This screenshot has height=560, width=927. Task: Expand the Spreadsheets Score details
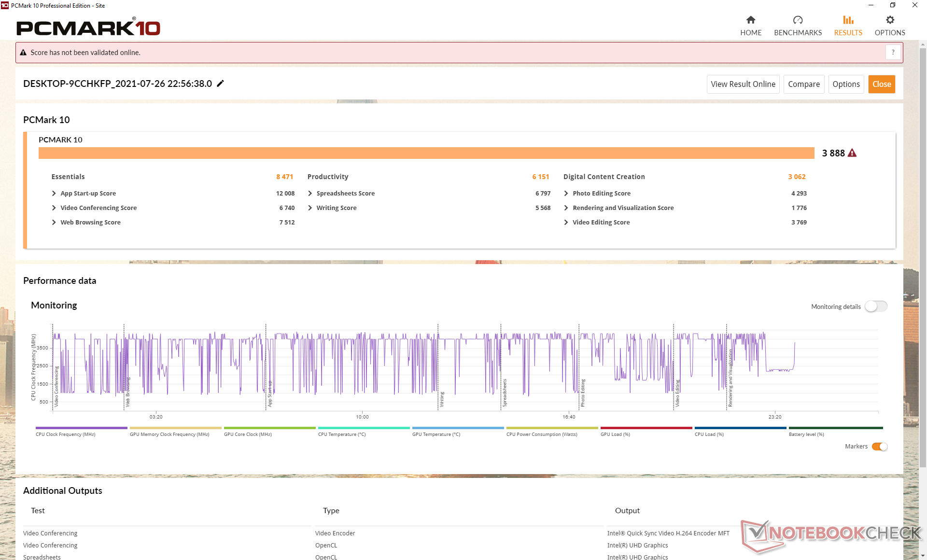coord(310,193)
